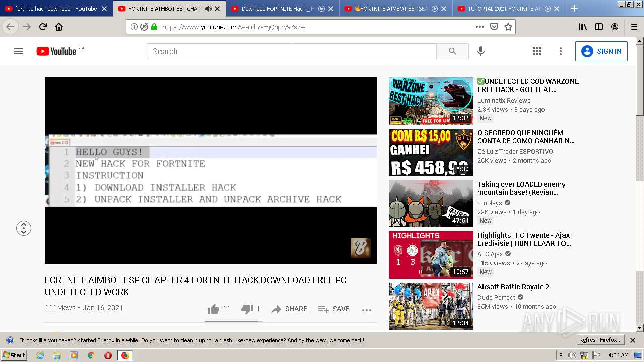Dismiss the Firefox refresh notification bar
Viewport: 644px width, 362px height.
pos(633,340)
